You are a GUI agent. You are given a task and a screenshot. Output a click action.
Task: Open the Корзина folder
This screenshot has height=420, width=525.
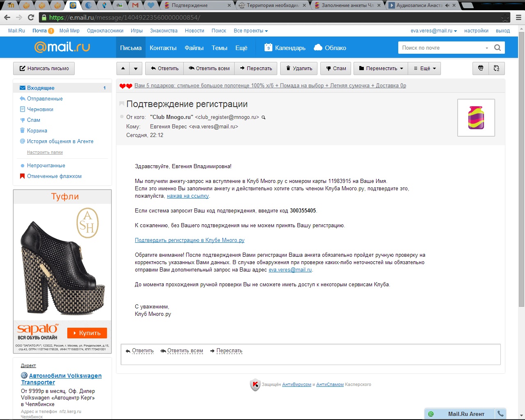click(37, 130)
